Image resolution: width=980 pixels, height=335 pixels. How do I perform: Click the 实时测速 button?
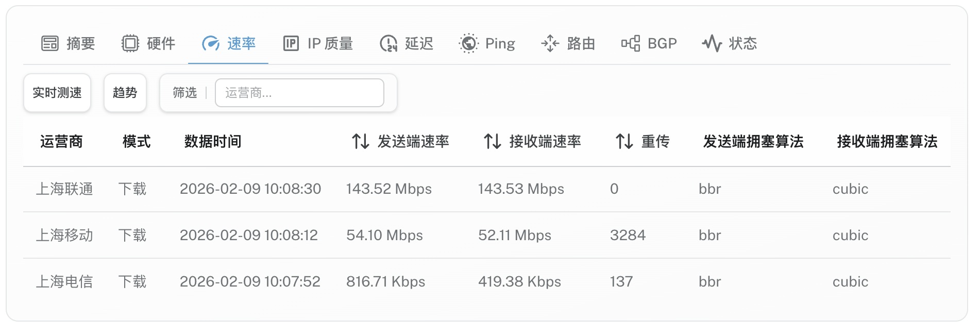(57, 93)
